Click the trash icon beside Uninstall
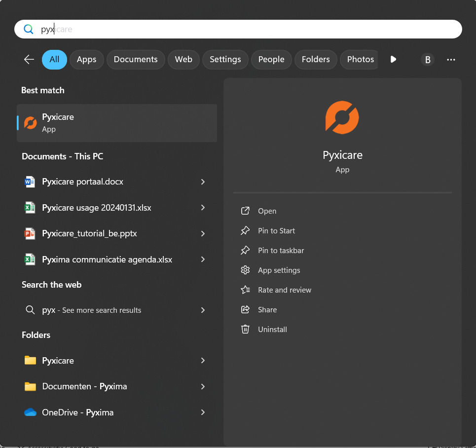 tap(245, 329)
